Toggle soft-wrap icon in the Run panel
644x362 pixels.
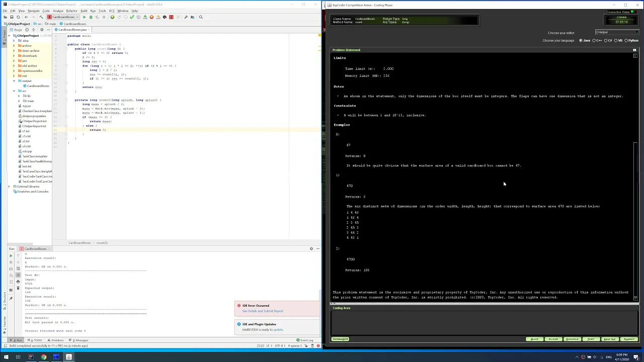pyautogui.click(x=18, y=268)
